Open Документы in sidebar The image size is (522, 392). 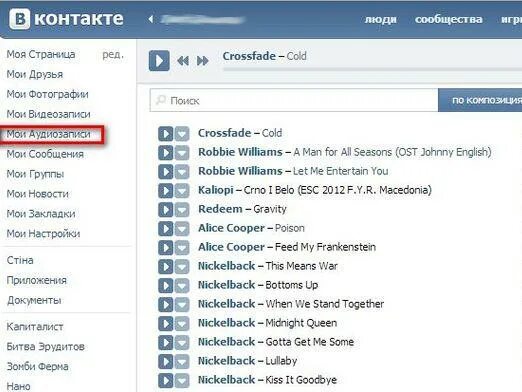coord(34,301)
